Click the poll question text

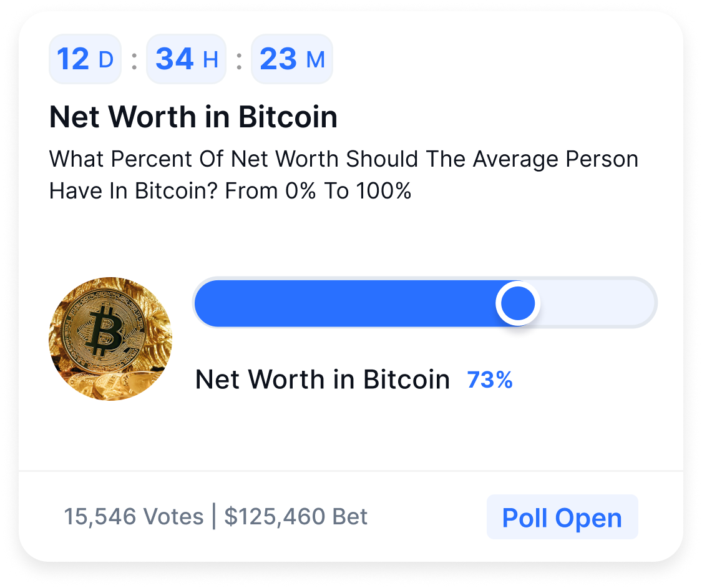coord(343,175)
